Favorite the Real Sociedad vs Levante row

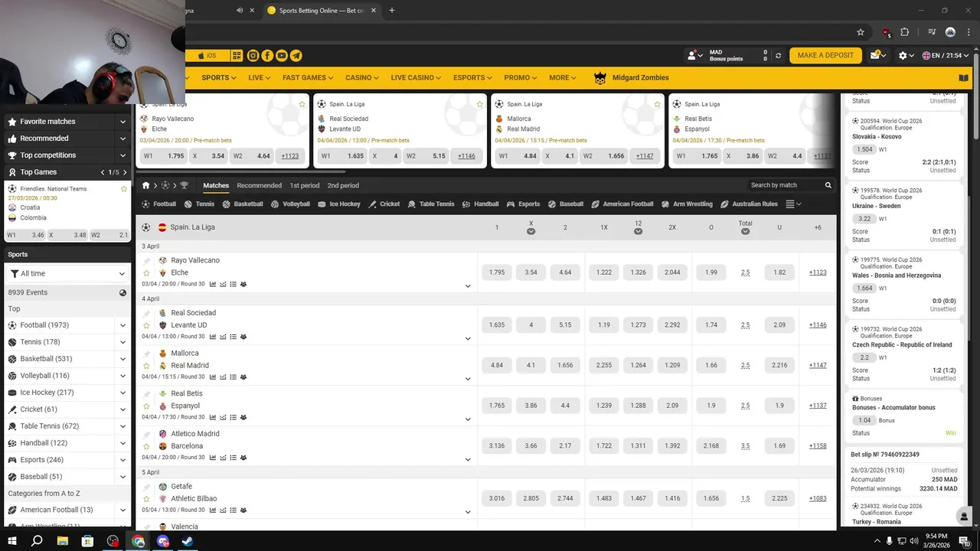pyautogui.click(x=146, y=325)
